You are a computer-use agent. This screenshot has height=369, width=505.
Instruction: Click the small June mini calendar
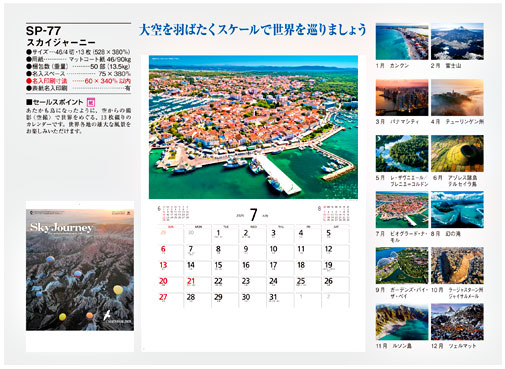[x=173, y=213]
